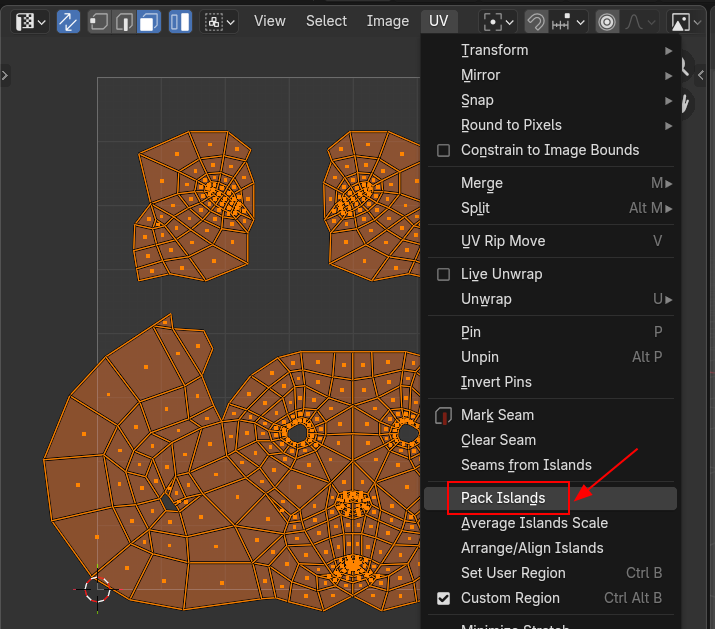Uncheck the Custom Region checkbox
The width and height of the screenshot is (715, 629).
443,598
